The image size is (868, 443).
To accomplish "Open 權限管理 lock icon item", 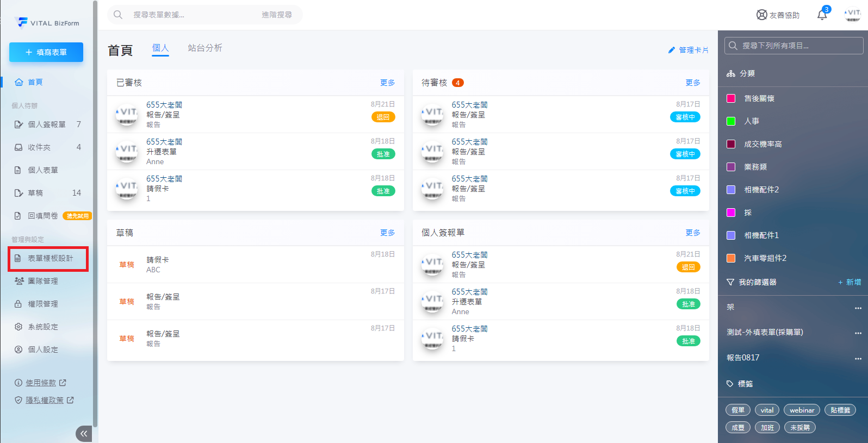I will tap(18, 304).
